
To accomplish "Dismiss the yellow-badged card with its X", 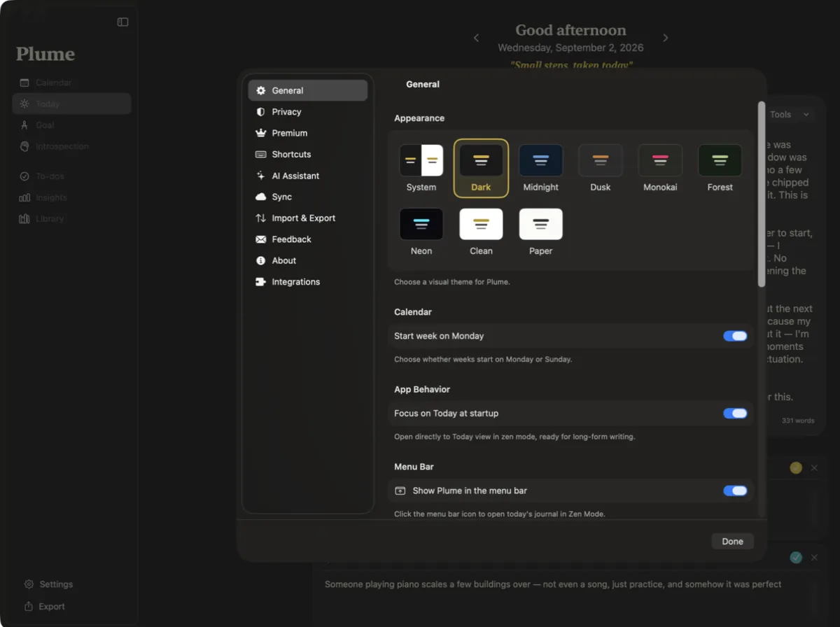I will point(814,467).
